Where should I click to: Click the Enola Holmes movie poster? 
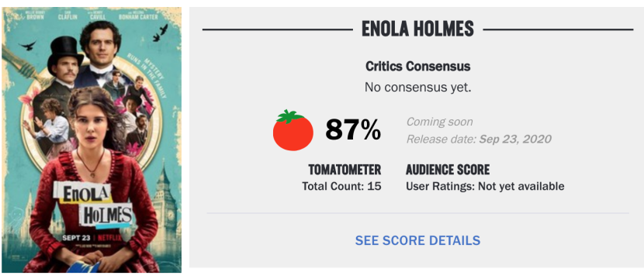coord(92,140)
